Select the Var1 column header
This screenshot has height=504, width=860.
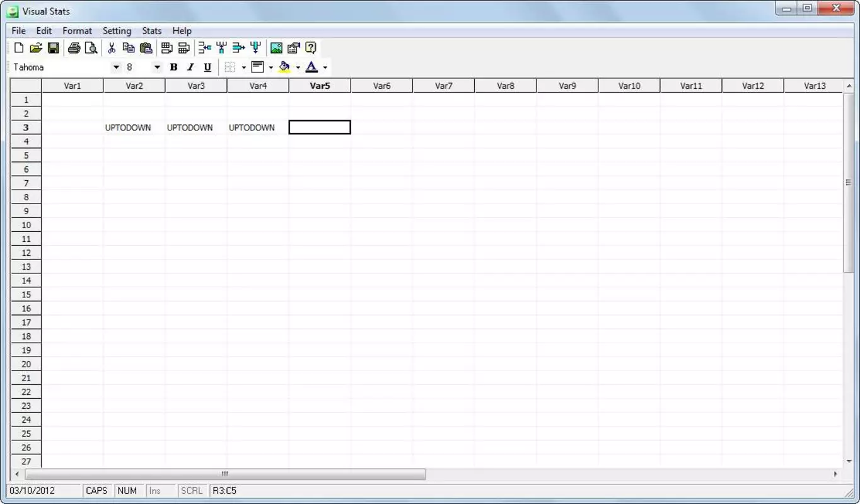pos(73,86)
